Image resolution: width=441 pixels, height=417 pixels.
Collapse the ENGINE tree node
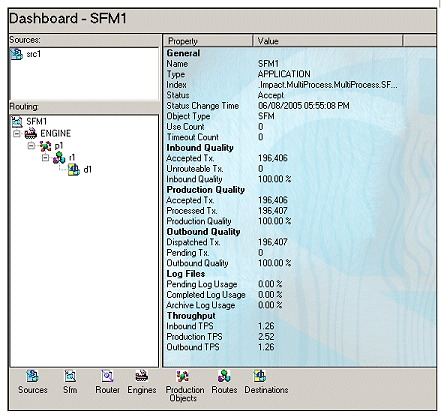point(16,134)
